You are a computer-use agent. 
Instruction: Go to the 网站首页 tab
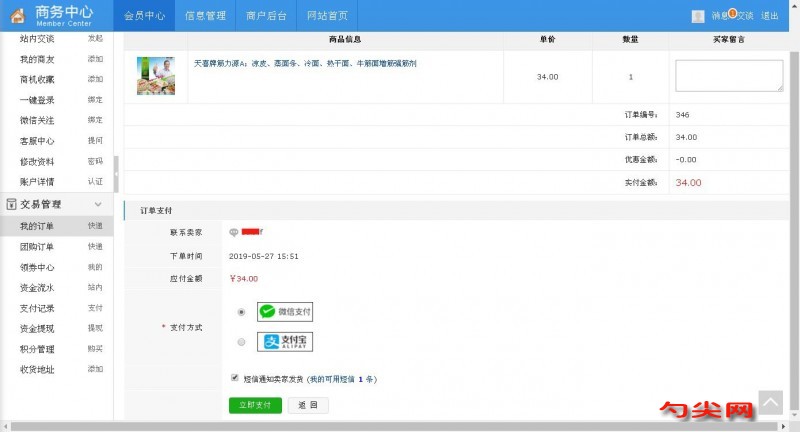(327, 16)
